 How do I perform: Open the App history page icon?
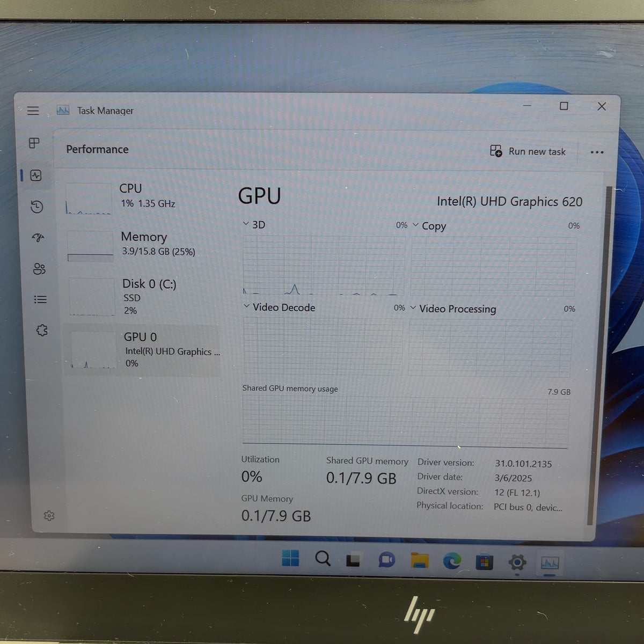pyautogui.click(x=37, y=207)
